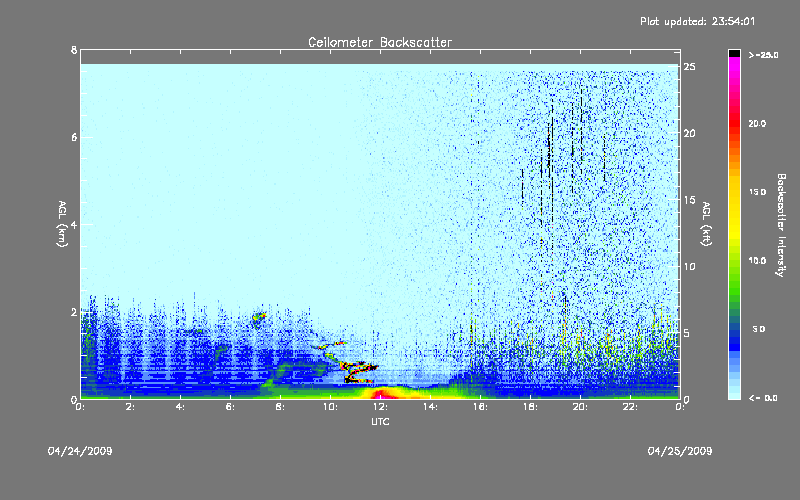The height and width of the screenshot is (500, 800).
Task: Select the '12:' hour tick on UTC axis
Action: click(x=380, y=407)
